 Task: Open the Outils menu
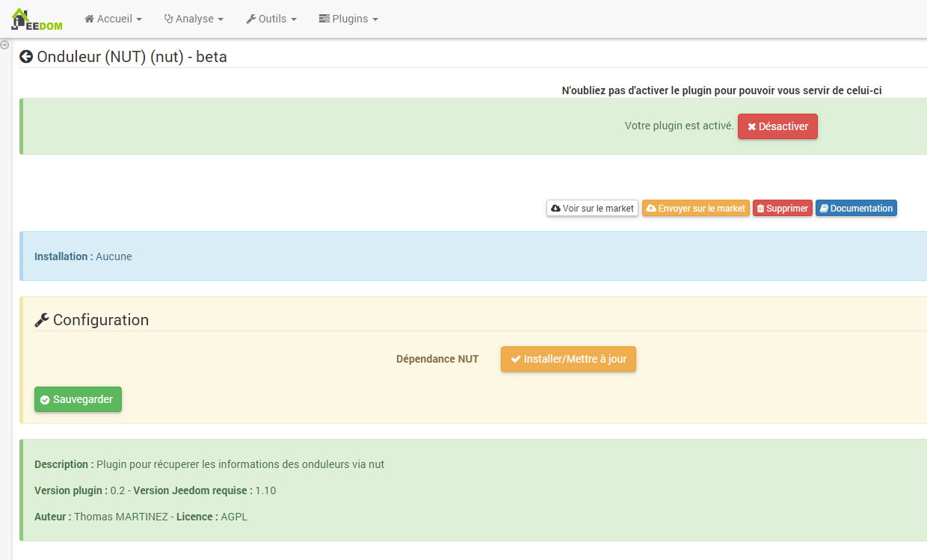(271, 19)
